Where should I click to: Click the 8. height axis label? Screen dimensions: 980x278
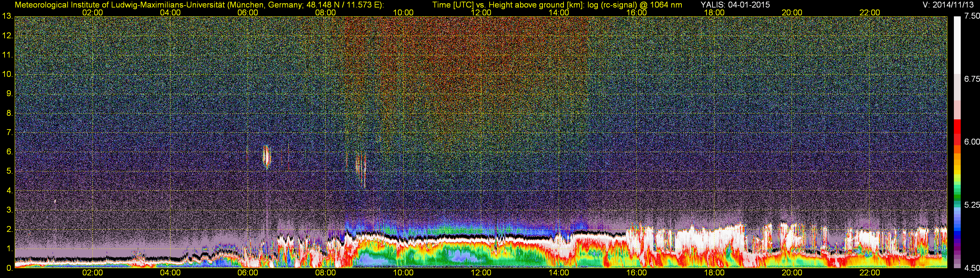9,113
